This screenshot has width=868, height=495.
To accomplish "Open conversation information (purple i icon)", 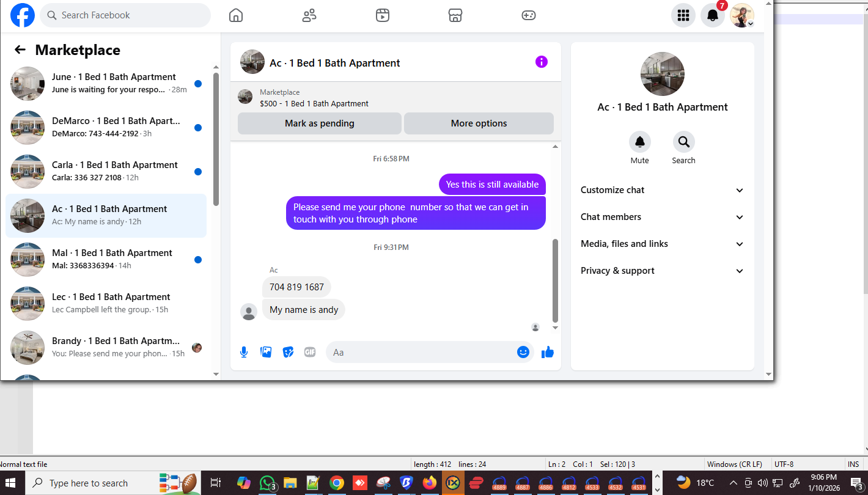I will 542,62.
